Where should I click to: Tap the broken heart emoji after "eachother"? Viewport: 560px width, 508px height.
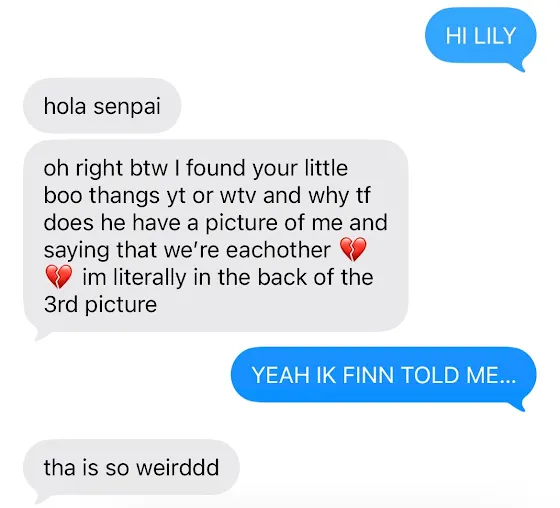click(x=353, y=249)
